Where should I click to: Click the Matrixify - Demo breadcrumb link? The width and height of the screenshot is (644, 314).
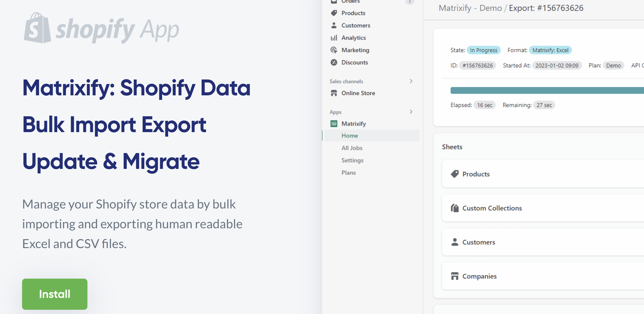[470, 8]
